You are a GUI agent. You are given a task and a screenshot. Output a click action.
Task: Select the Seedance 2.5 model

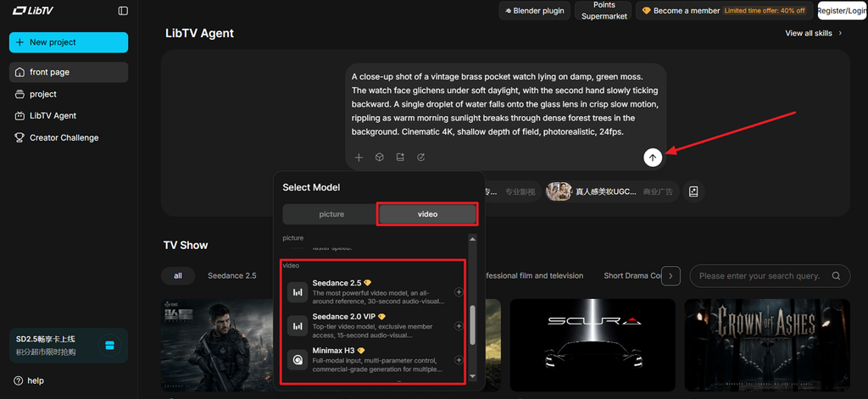[x=376, y=292]
